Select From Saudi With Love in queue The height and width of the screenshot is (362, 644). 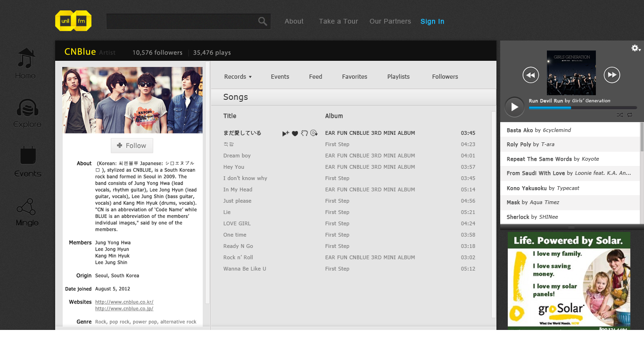[x=570, y=173]
